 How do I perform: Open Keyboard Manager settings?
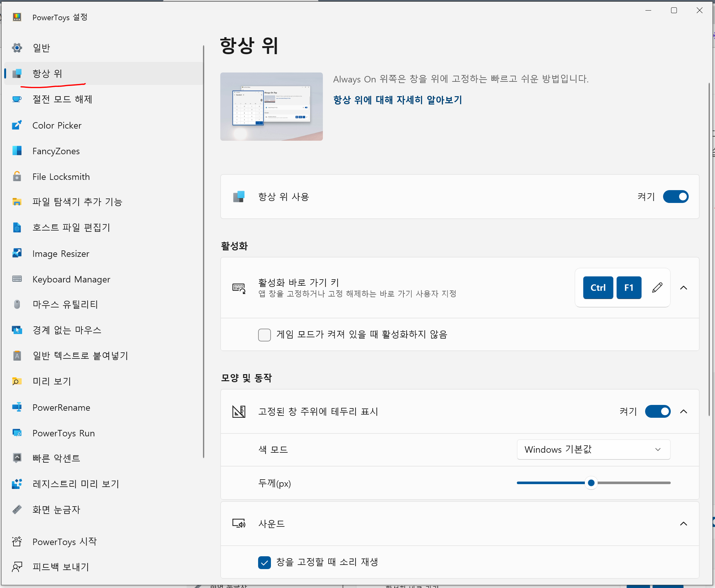point(103,279)
